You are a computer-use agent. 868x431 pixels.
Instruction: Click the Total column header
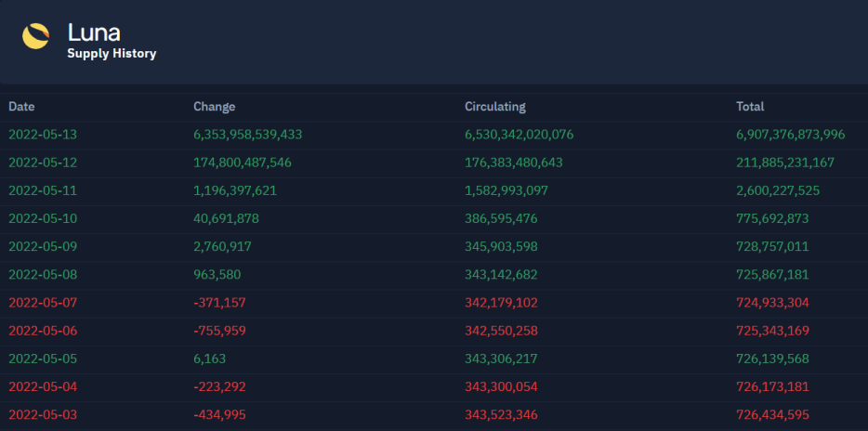tap(750, 107)
